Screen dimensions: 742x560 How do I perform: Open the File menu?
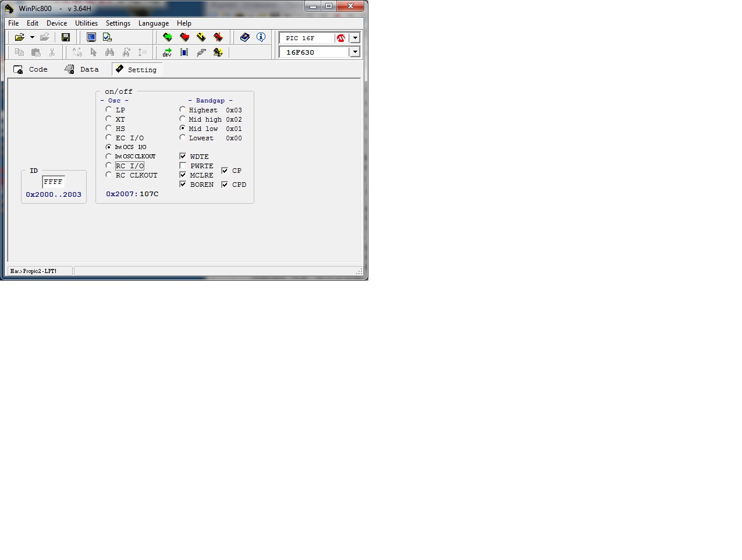(x=13, y=23)
